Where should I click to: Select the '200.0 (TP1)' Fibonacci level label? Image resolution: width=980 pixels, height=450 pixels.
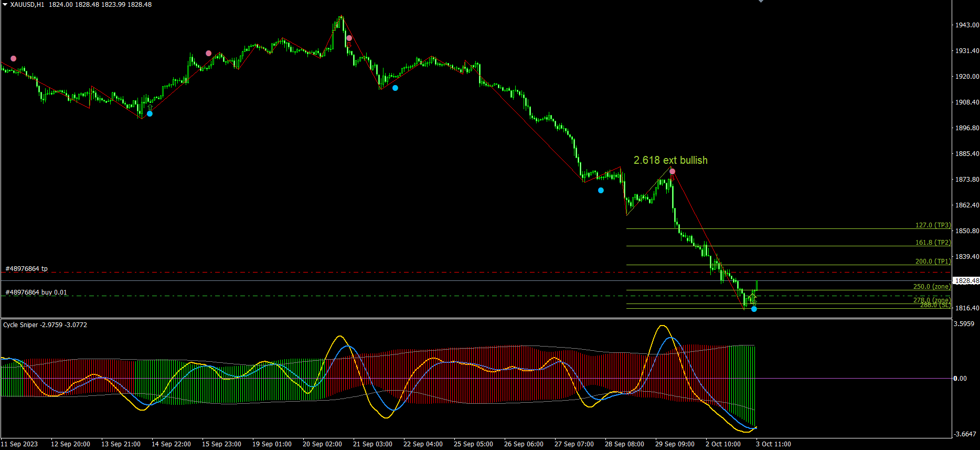tap(933, 261)
